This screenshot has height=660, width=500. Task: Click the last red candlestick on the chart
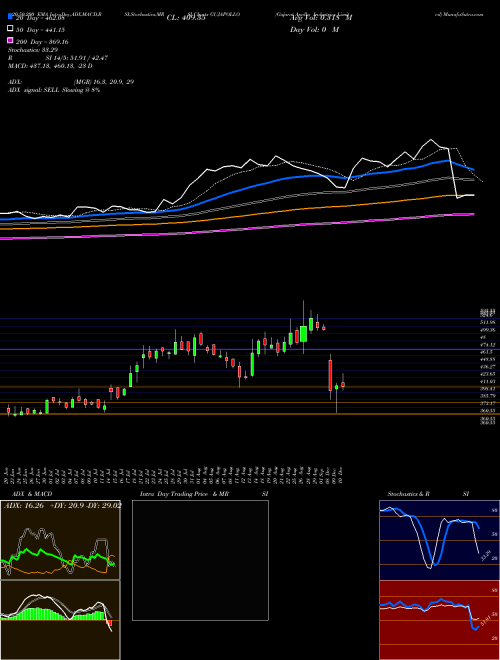click(x=343, y=384)
